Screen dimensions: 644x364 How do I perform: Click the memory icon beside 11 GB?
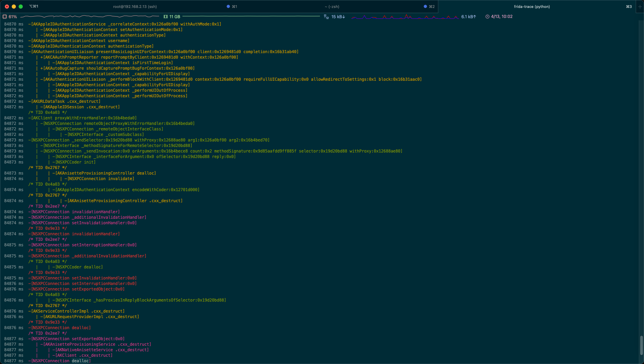pos(166,17)
